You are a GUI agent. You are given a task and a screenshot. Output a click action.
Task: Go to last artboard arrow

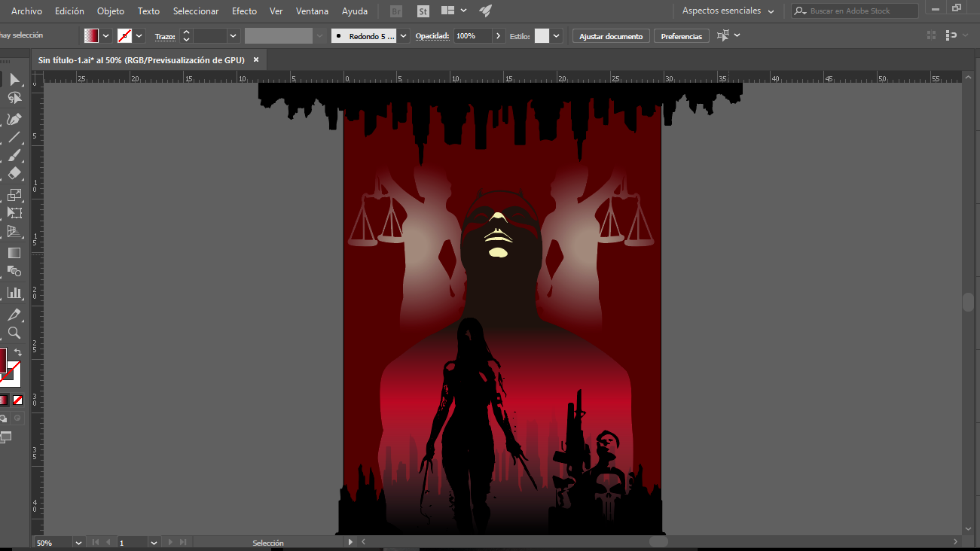[x=182, y=542]
